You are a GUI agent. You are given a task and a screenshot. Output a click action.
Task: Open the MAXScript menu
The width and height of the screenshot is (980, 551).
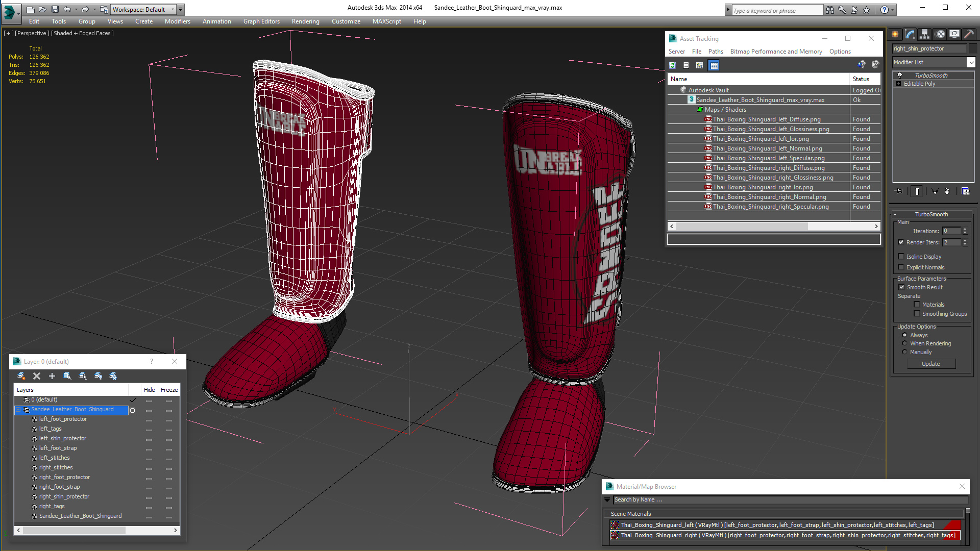tap(386, 21)
